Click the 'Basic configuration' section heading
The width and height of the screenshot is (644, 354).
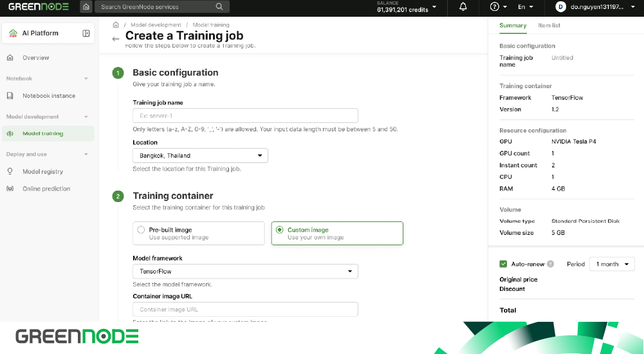pos(176,73)
